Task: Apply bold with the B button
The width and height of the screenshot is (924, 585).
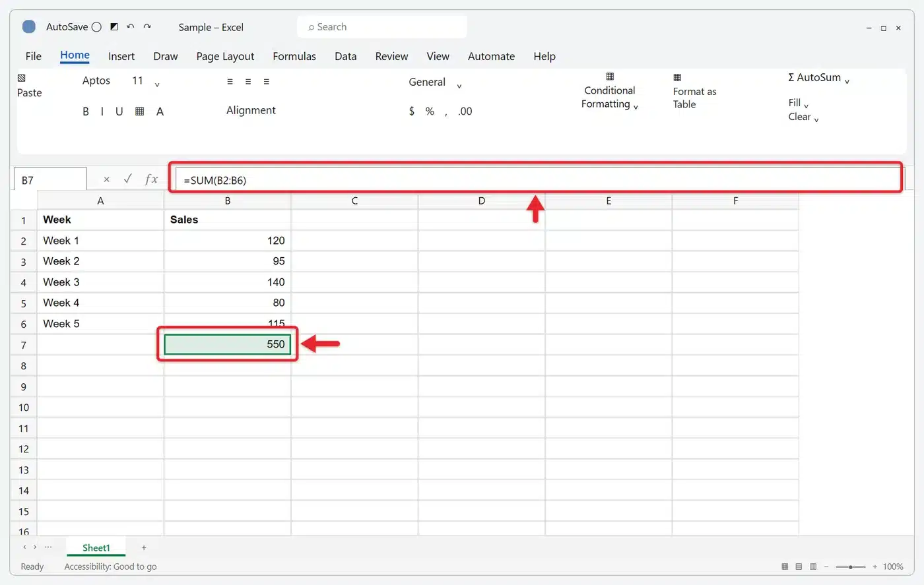Action: click(x=86, y=111)
